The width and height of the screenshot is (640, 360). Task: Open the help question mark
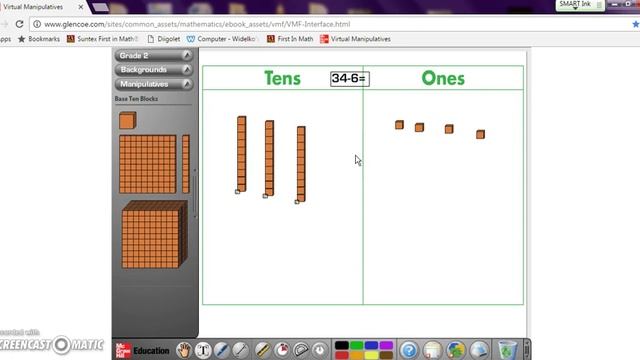(x=409, y=350)
